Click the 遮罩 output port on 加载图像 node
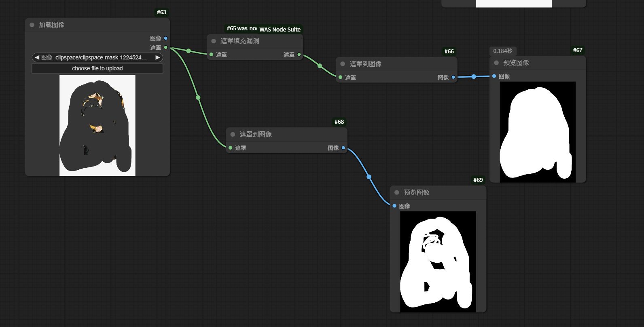 point(166,48)
